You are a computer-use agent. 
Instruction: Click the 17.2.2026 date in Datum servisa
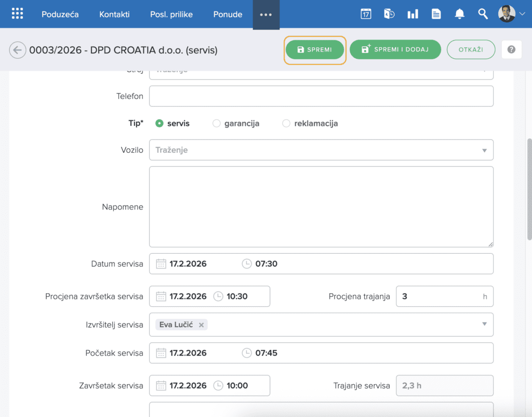(x=188, y=264)
